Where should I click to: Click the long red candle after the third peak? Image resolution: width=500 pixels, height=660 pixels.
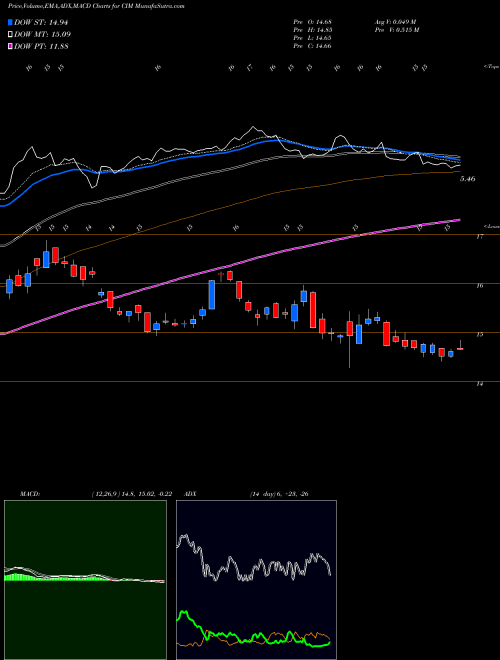[x=313, y=310]
